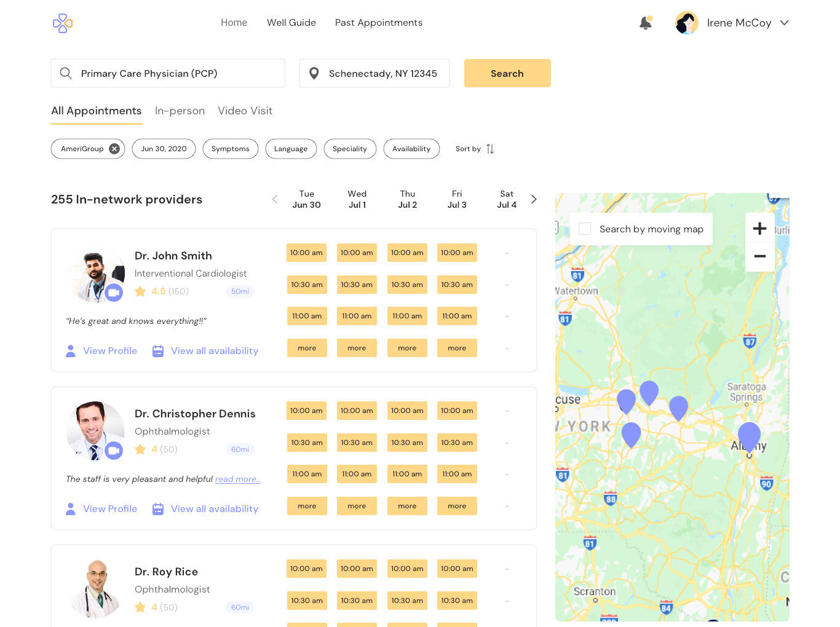Book Dr. Roy Rice 10:30 am Wed Jul 1
This screenshot has width=840, height=627.
tap(357, 601)
